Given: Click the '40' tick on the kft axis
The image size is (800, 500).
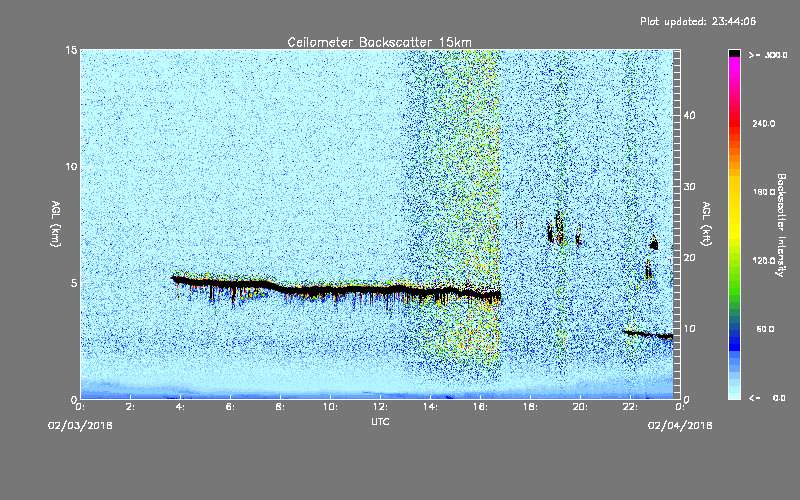Looking at the screenshot, I should [689, 115].
